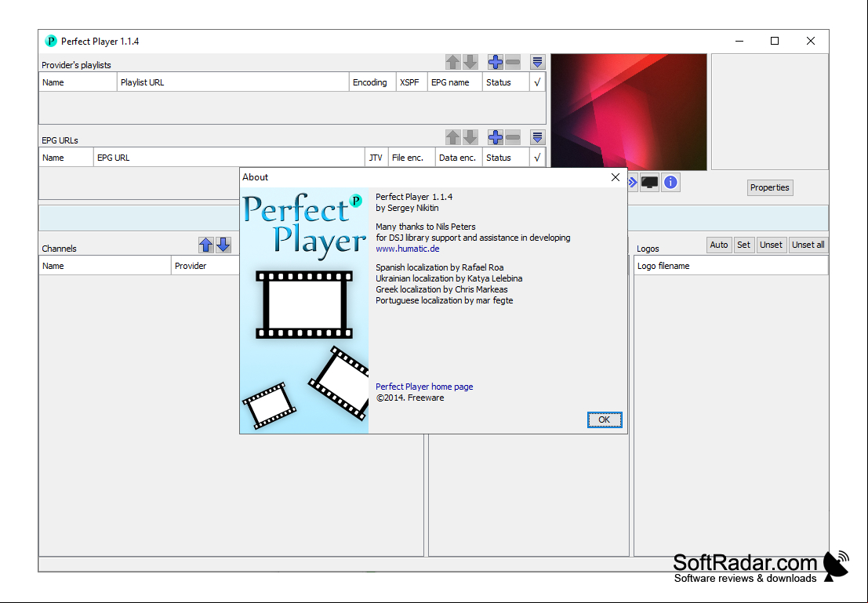The height and width of the screenshot is (603, 868).
Task: Click File enc. column header
Action: tap(412, 158)
